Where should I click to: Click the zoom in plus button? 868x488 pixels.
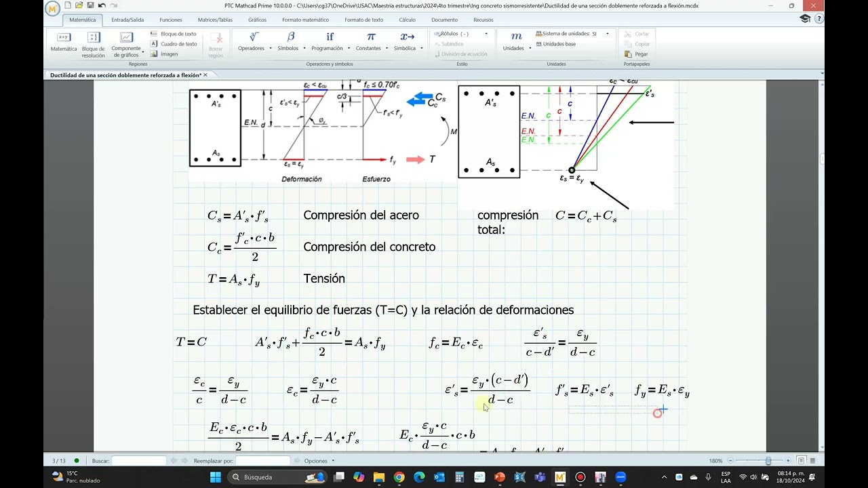coord(788,461)
